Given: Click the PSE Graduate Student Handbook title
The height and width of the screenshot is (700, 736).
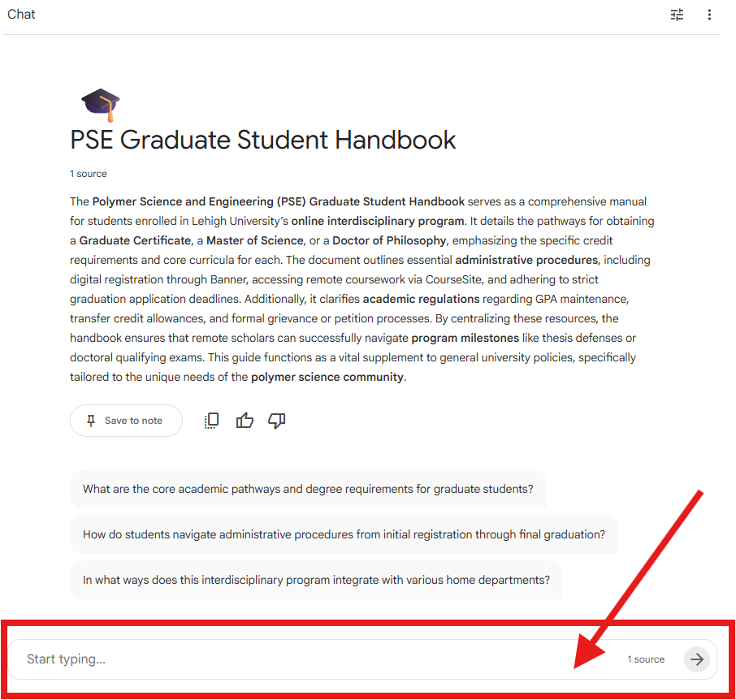Looking at the screenshot, I should 263,140.
